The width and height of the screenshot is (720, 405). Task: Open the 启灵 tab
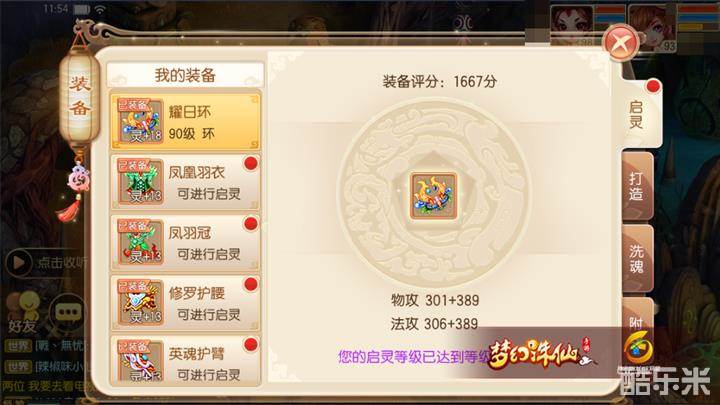[x=639, y=114]
